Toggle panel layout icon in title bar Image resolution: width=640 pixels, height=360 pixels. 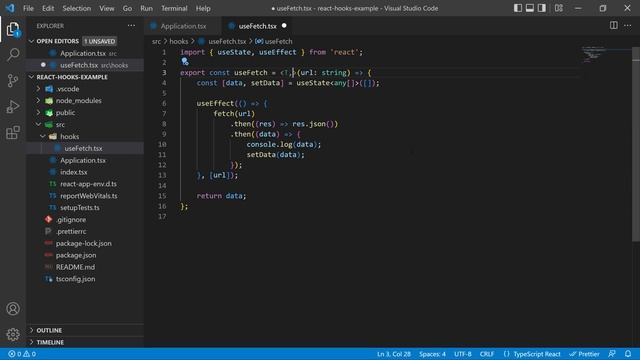(x=530, y=8)
